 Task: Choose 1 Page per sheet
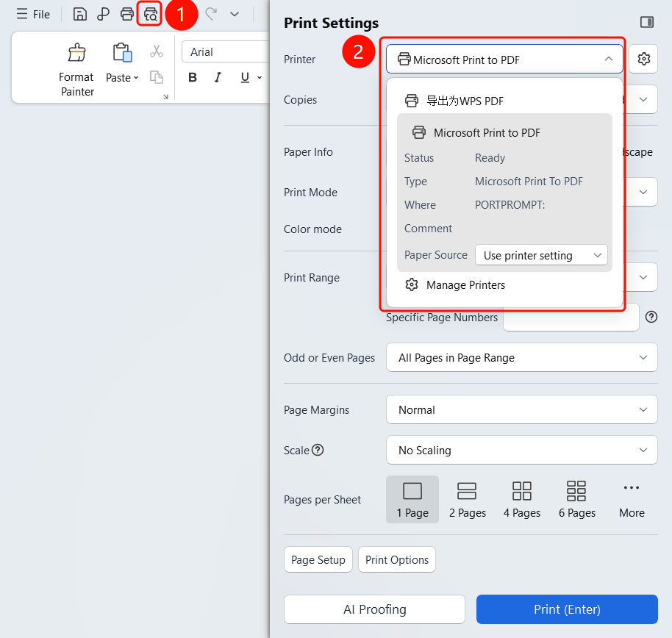(x=412, y=499)
